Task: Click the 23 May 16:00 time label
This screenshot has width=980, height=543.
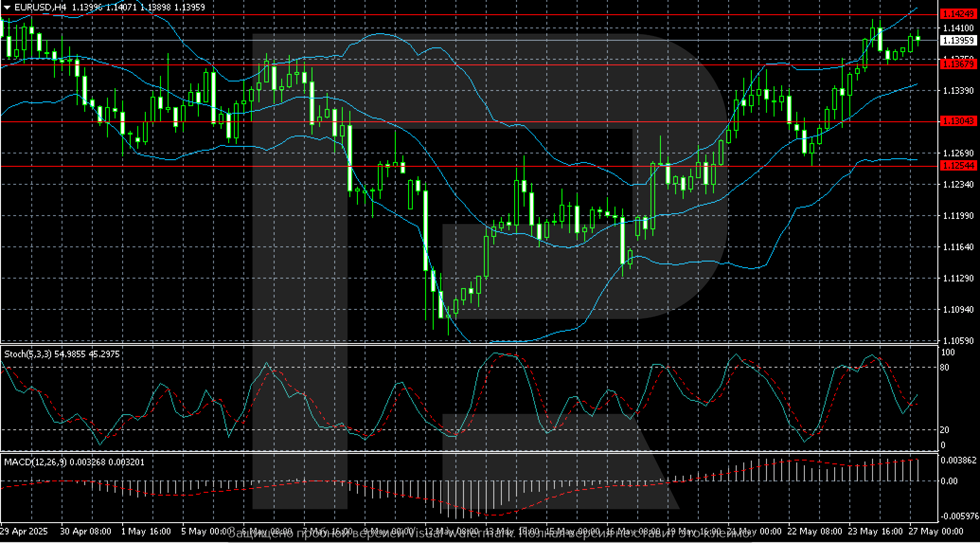Action: tap(875, 531)
